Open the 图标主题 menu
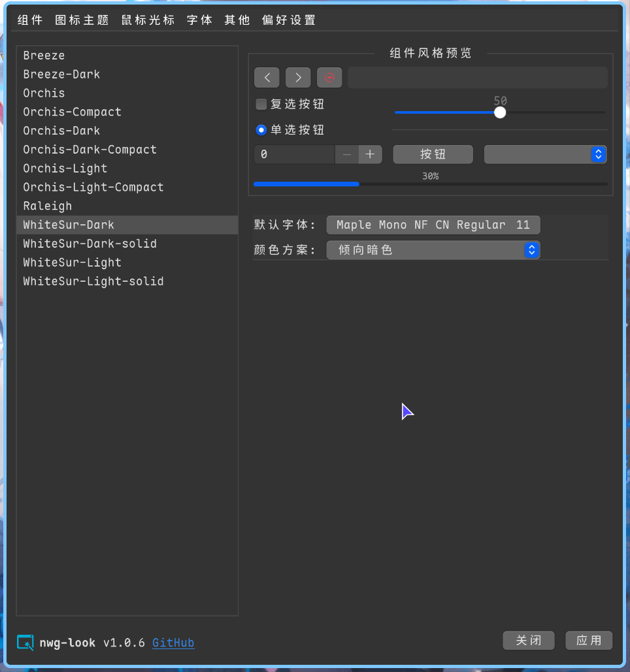Screen dimensions: 630x672 (x=82, y=20)
